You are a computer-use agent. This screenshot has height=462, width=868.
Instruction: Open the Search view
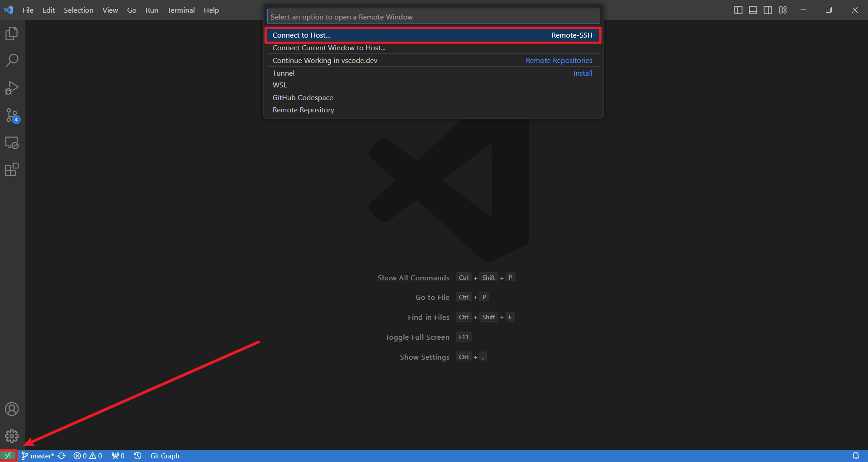point(12,61)
